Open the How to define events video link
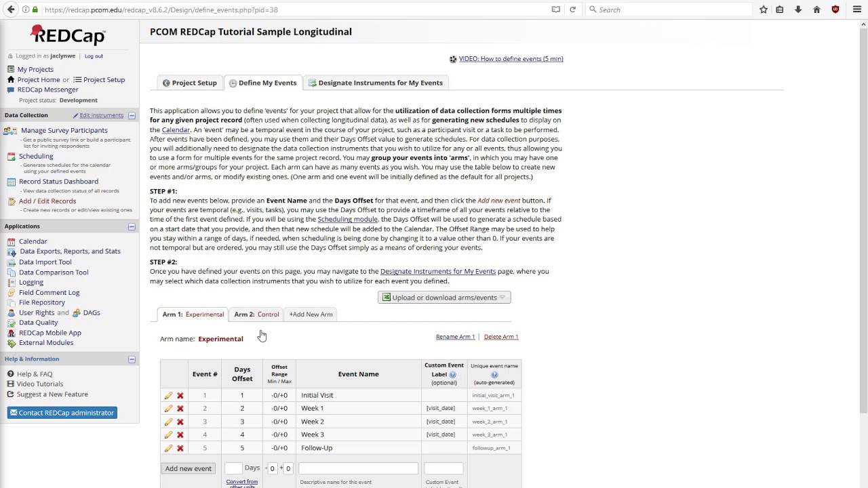 [511, 59]
